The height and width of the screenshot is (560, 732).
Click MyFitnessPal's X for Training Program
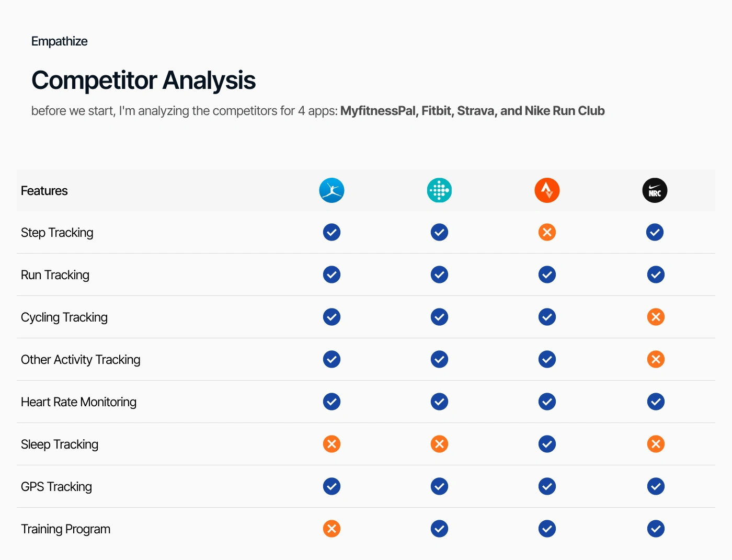point(331,529)
